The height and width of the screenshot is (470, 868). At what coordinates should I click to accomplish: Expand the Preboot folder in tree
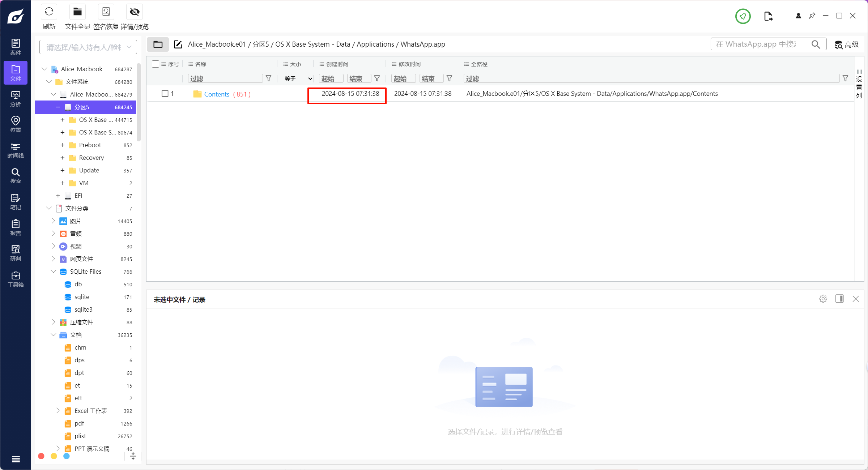(x=63, y=145)
